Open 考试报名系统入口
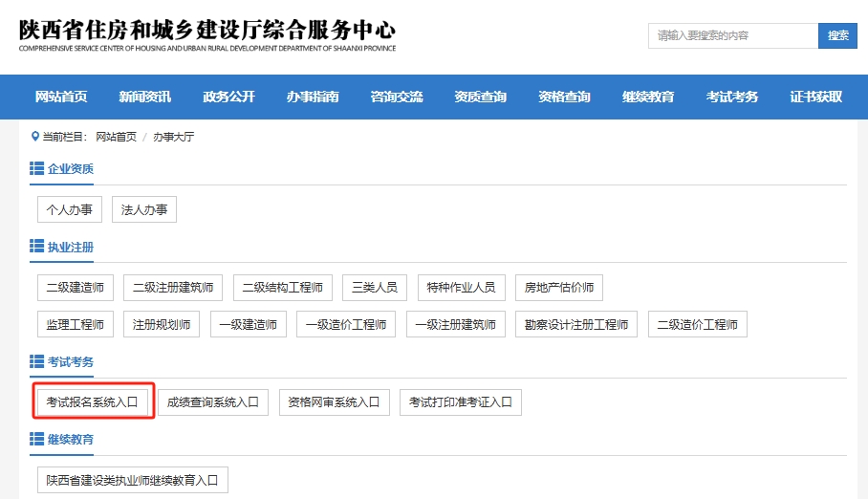This screenshot has height=499, width=868. tap(93, 402)
